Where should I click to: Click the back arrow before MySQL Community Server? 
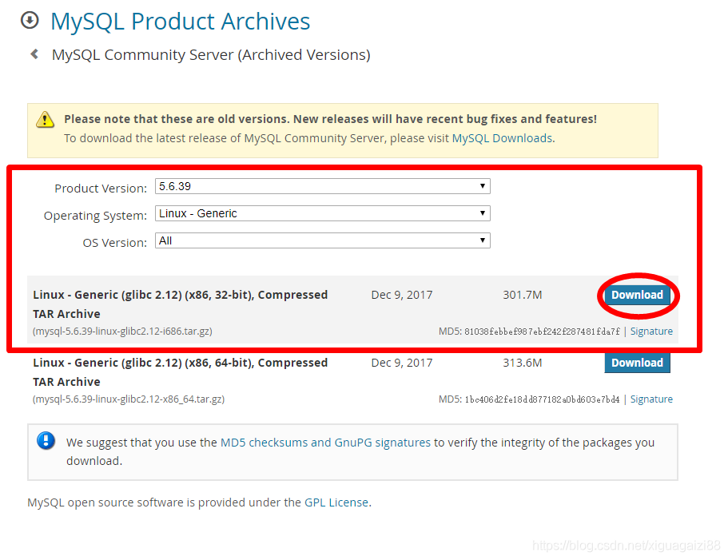tap(34, 54)
